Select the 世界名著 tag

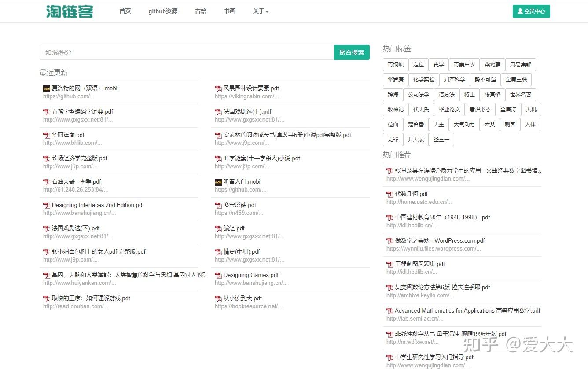tap(521, 95)
